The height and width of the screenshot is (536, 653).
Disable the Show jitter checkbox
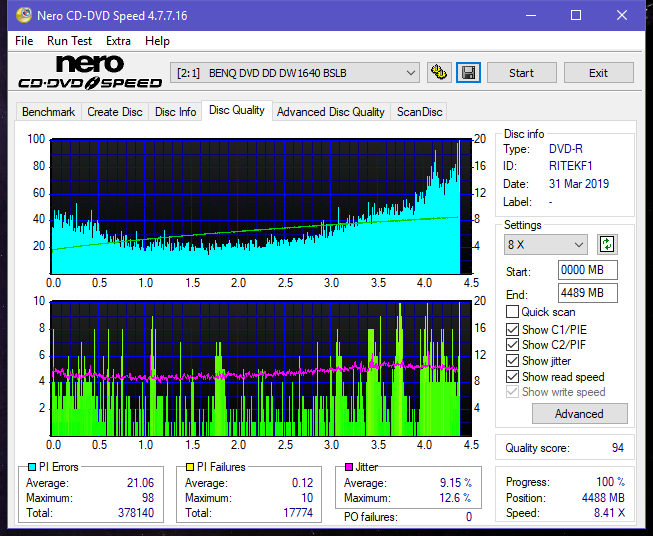click(x=512, y=361)
